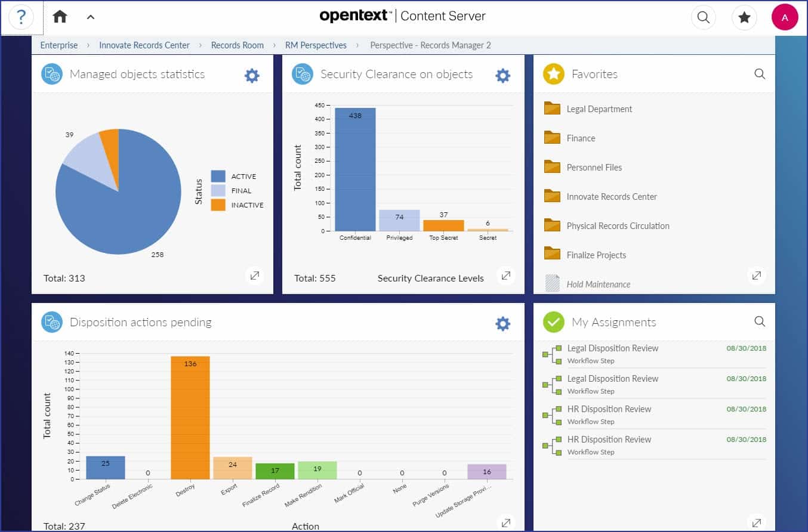Expand the Disposition actions pending chart

(505, 522)
